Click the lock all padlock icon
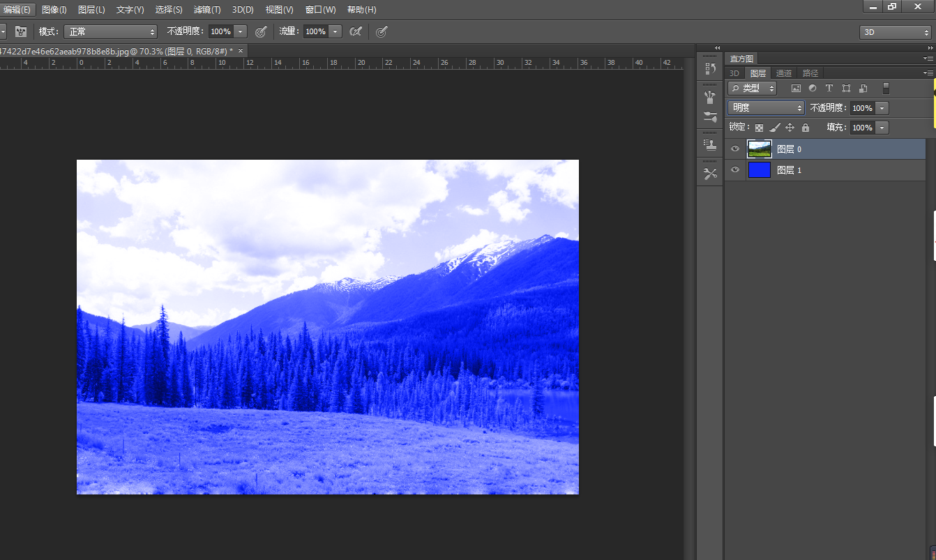This screenshot has height=560, width=936. (x=806, y=128)
